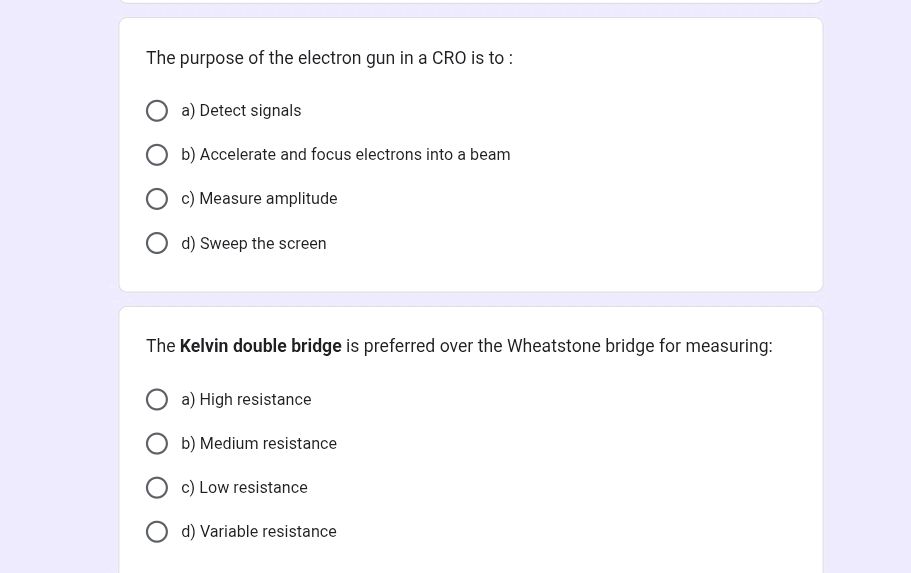Tick the 'c) Low resistance' radio circle

pyautogui.click(x=157, y=488)
